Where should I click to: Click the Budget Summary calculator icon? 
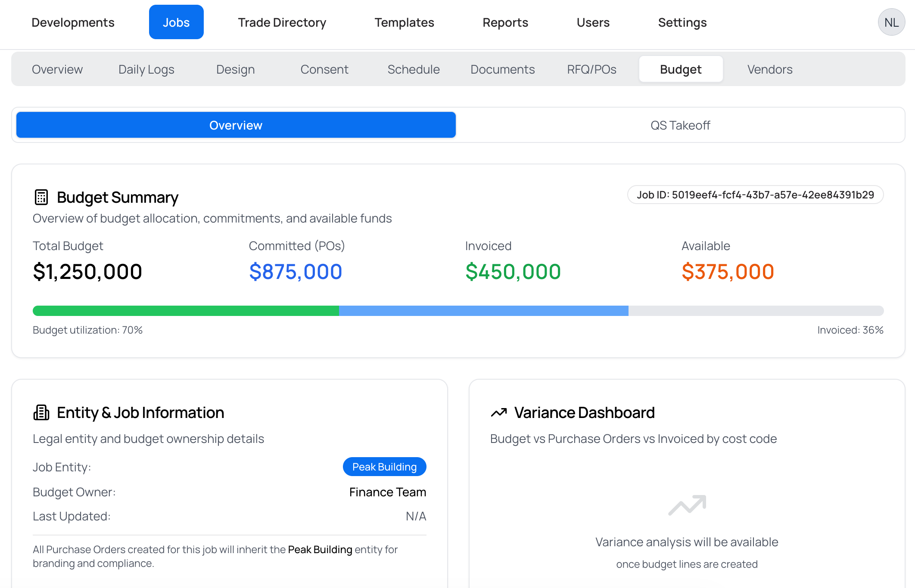pos(41,197)
